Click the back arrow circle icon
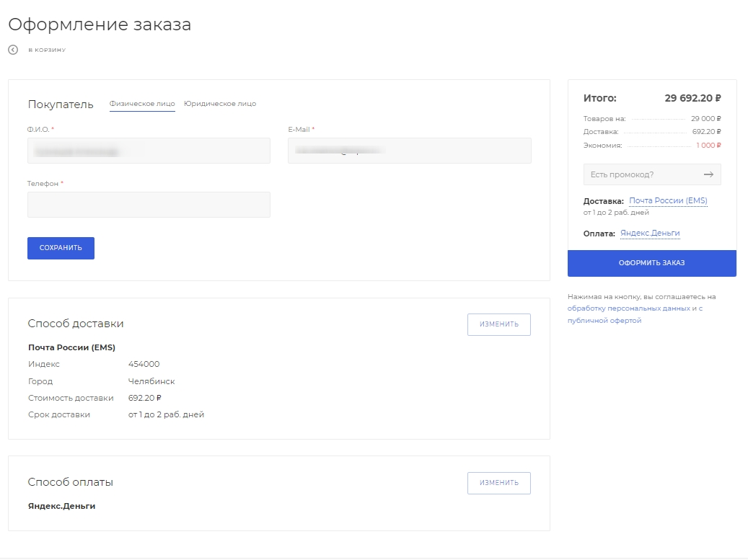 click(x=14, y=50)
